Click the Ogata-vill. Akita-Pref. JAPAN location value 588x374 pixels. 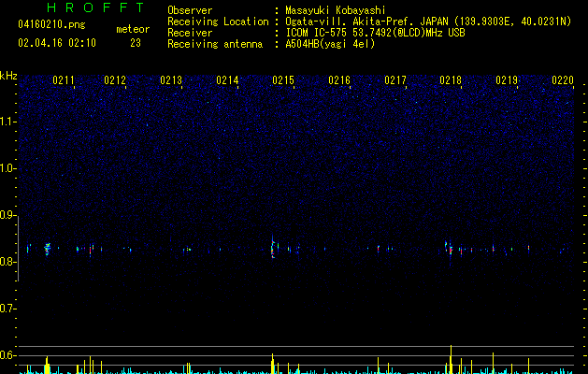tap(428, 22)
